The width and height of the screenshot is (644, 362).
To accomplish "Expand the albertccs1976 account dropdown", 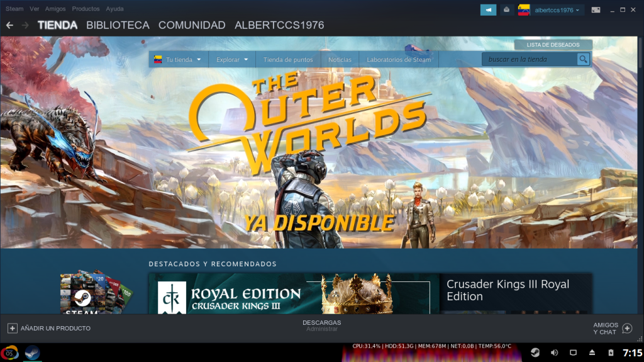I will [557, 9].
